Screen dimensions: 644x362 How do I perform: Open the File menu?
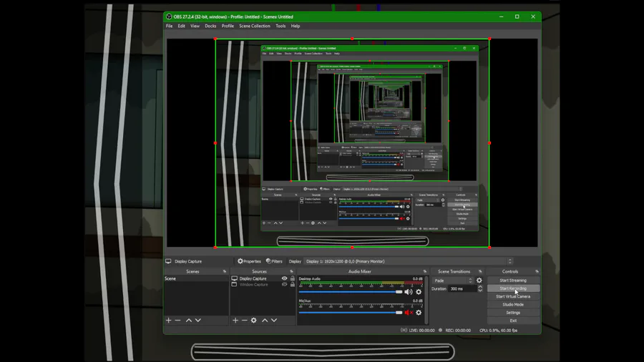(169, 26)
